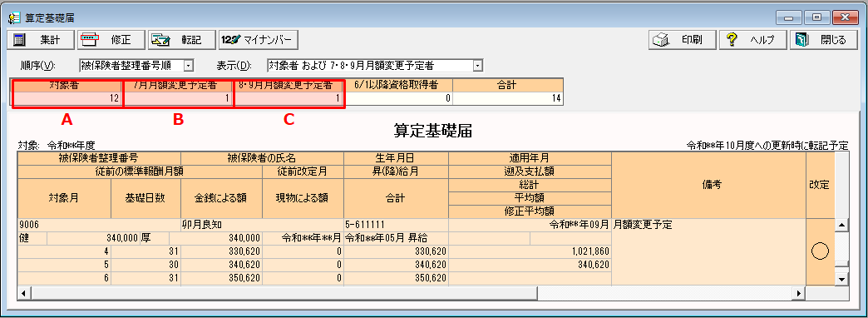This screenshot has width=868, height=318.
Task: Click the 修正 button label
Action: pyautogui.click(x=120, y=41)
